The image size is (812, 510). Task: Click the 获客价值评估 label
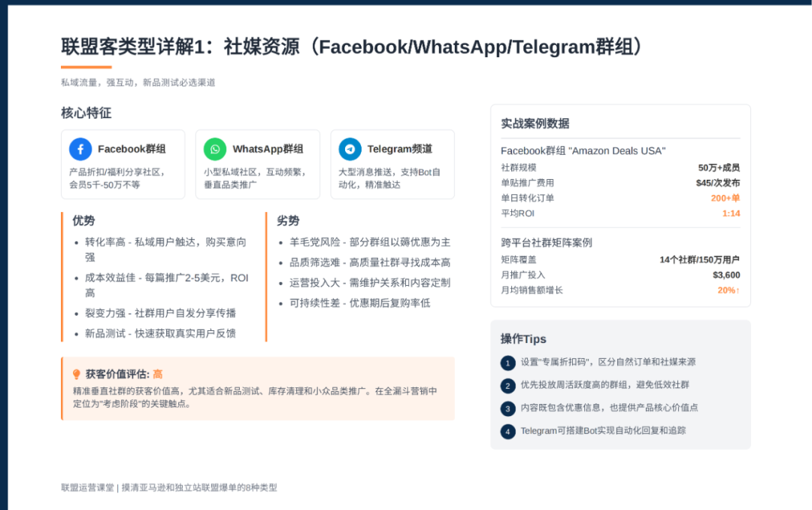pos(117,374)
